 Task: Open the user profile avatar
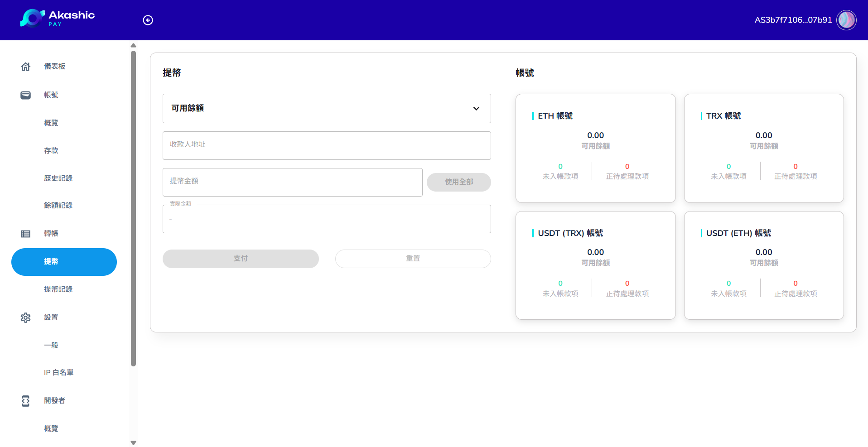tap(846, 20)
